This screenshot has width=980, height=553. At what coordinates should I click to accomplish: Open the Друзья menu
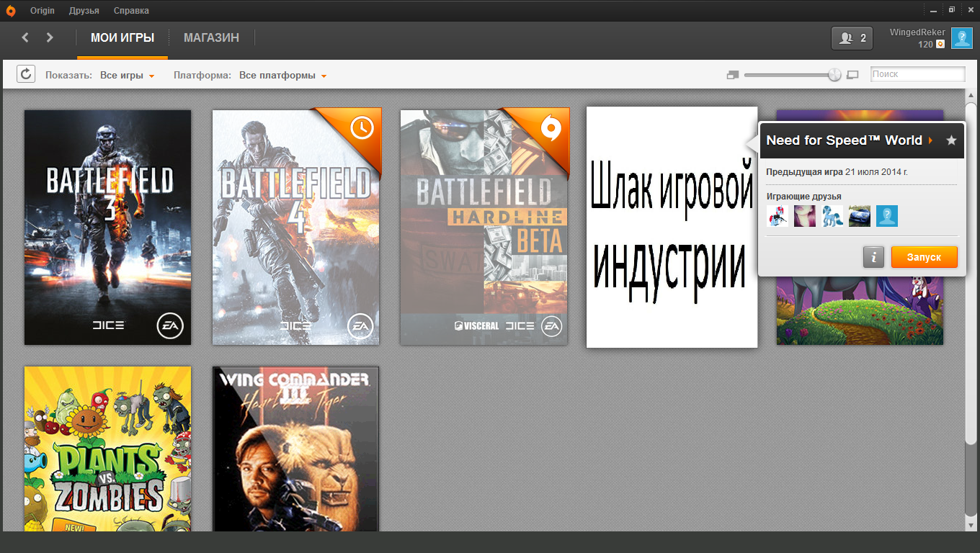click(84, 11)
